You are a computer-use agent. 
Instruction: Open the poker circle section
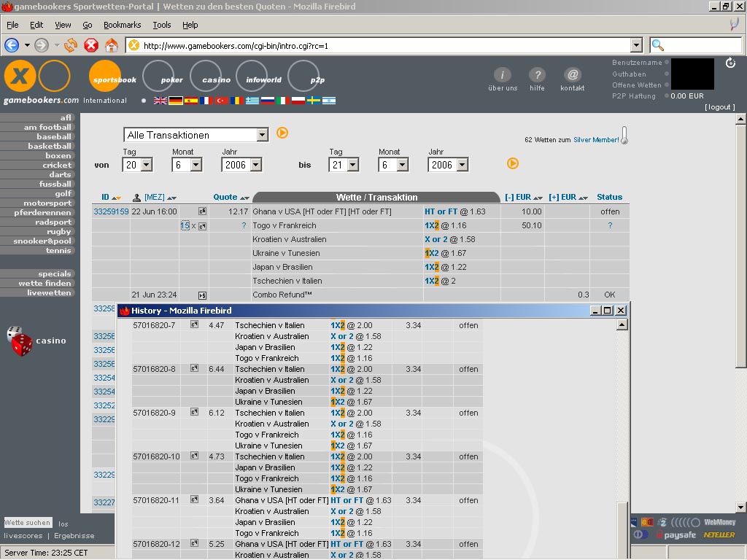pos(158,76)
